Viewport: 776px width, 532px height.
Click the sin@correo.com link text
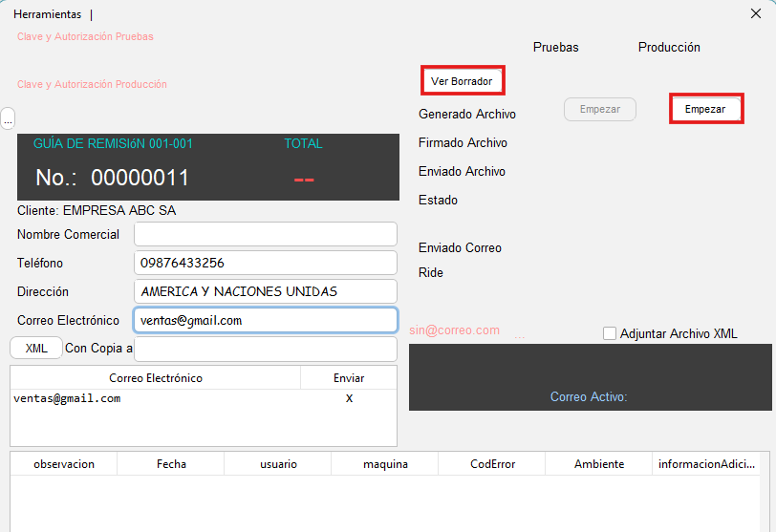(454, 330)
